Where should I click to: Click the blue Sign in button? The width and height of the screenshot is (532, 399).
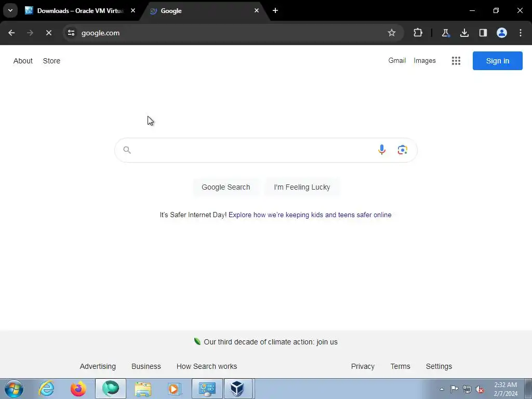tap(497, 61)
